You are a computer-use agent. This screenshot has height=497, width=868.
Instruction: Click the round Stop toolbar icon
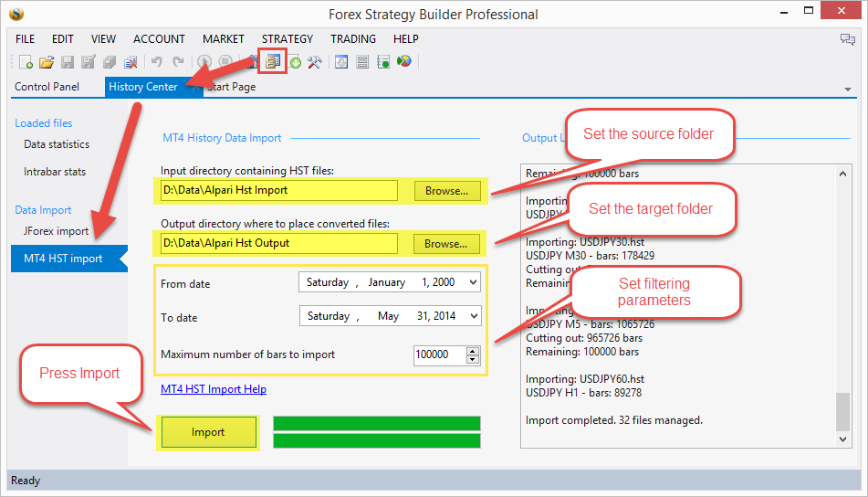[x=225, y=61]
